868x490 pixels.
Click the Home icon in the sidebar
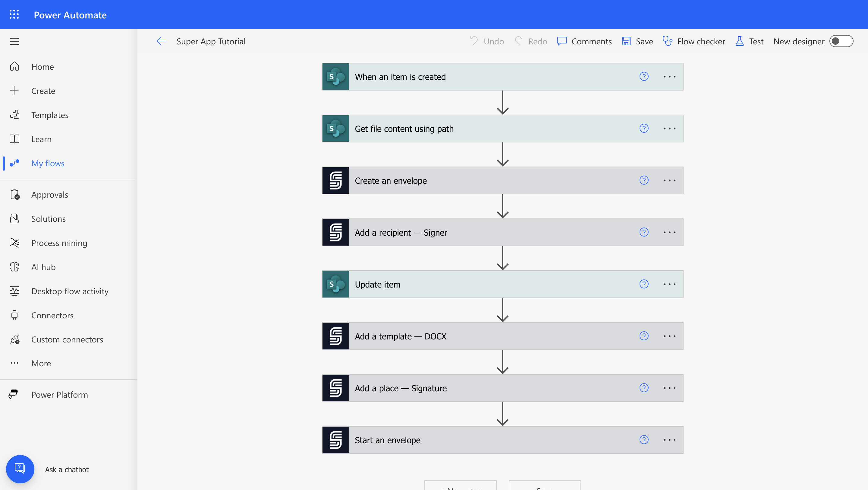(15, 66)
